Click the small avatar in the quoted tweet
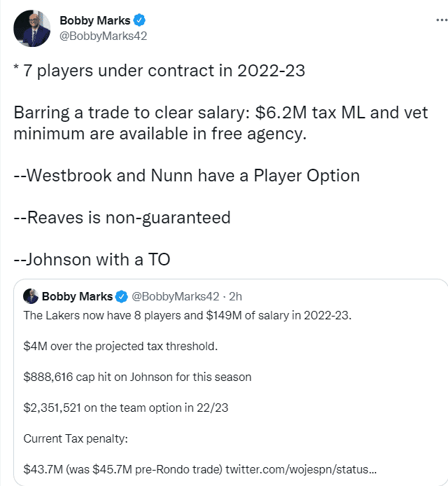The height and width of the screenshot is (486, 448). (31, 296)
